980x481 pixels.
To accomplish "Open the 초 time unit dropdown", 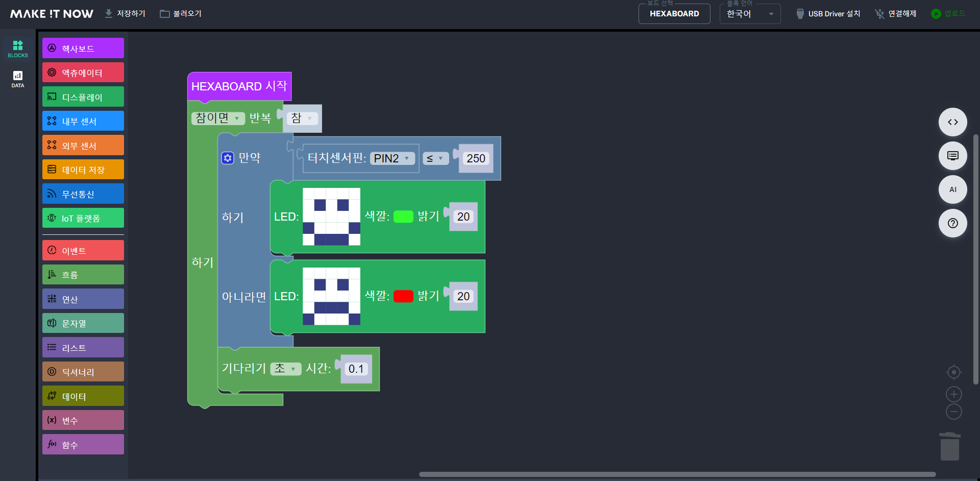I will tap(286, 369).
